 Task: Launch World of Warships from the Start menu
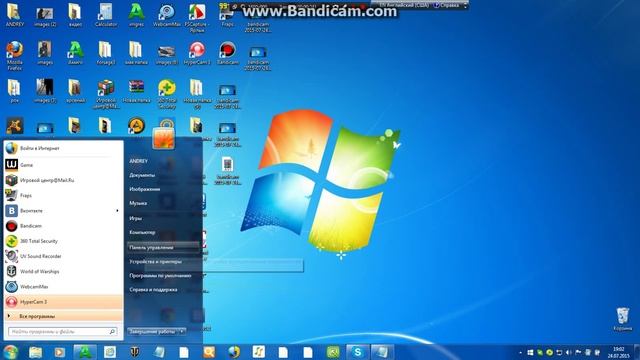click(63, 271)
